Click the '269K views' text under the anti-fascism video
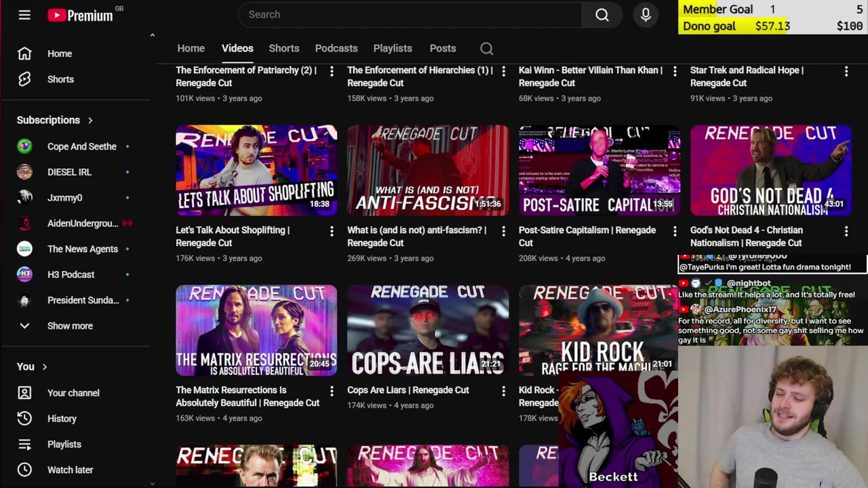Viewport: 868px width, 488px height. coord(367,258)
